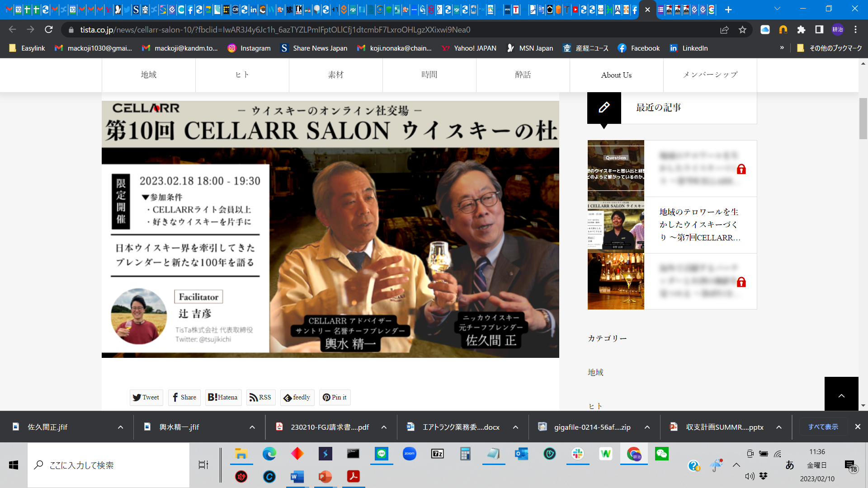Go back to the previous page
This screenshot has width=868, height=488.
12,29
